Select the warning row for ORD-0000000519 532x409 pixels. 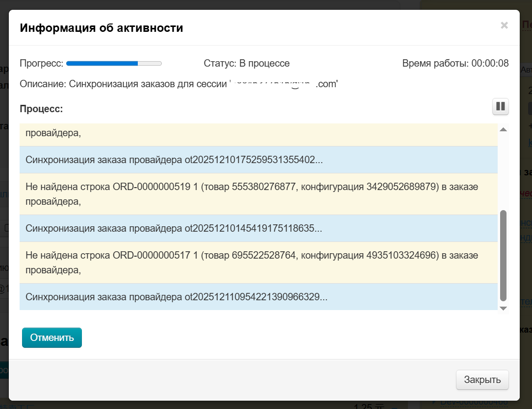(x=258, y=194)
